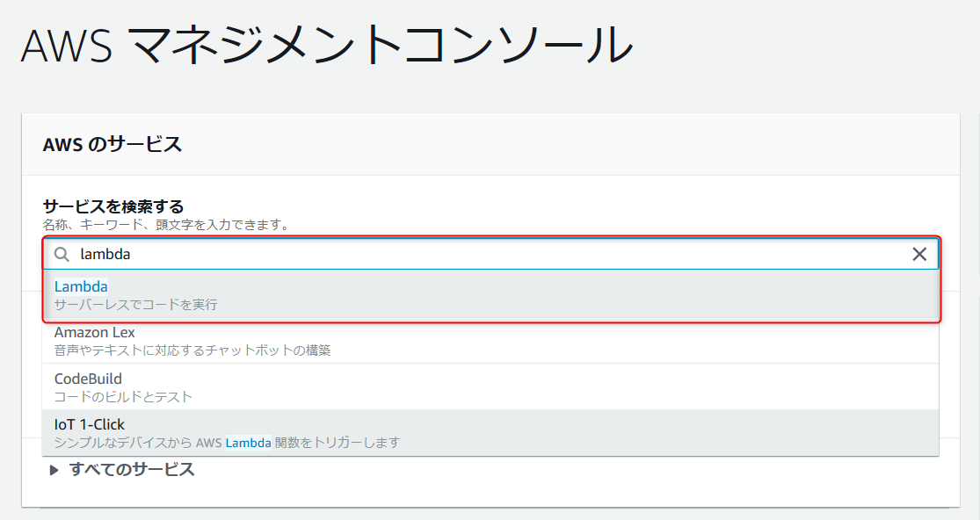Click the typed text lambda in the search box

click(x=105, y=255)
